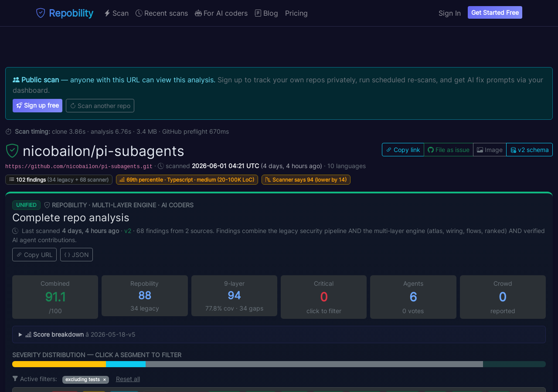558x392 pixels.
Task: Click the Sign In link
Action: pyautogui.click(x=449, y=13)
